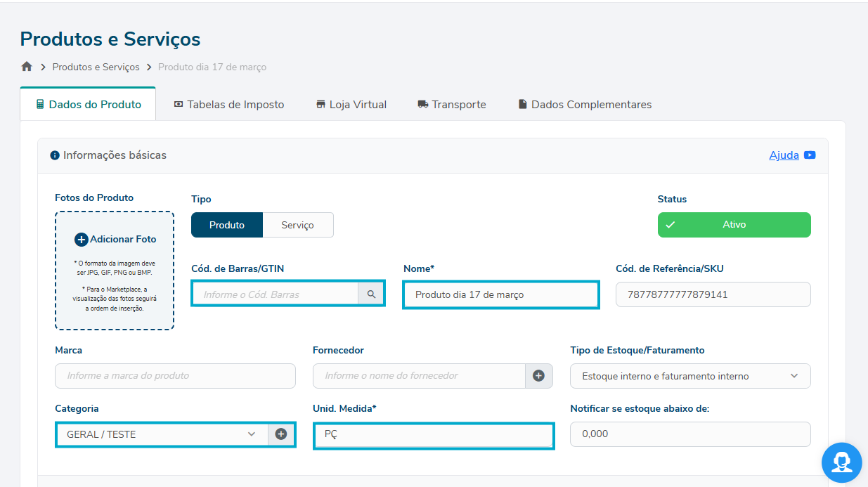Click the video icon next to Ajuda
Screen dimensions: 868x487
click(x=810, y=155)
